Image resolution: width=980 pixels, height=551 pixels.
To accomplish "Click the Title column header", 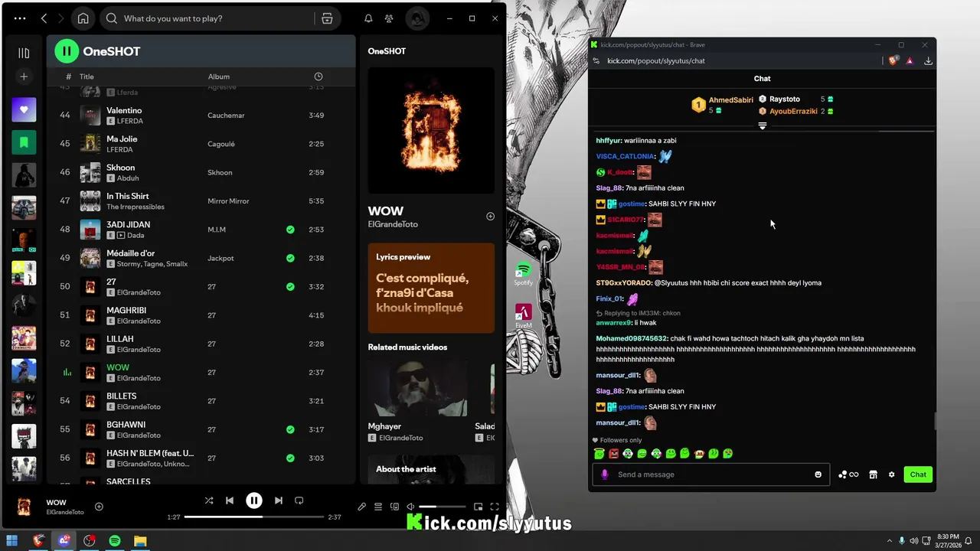I will click(x=87, y=77).
